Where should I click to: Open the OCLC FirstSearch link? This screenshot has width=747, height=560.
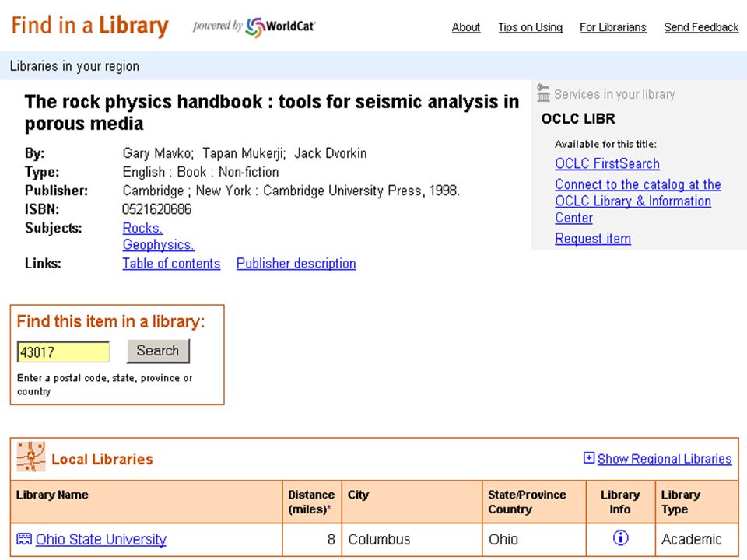point(608,164)
